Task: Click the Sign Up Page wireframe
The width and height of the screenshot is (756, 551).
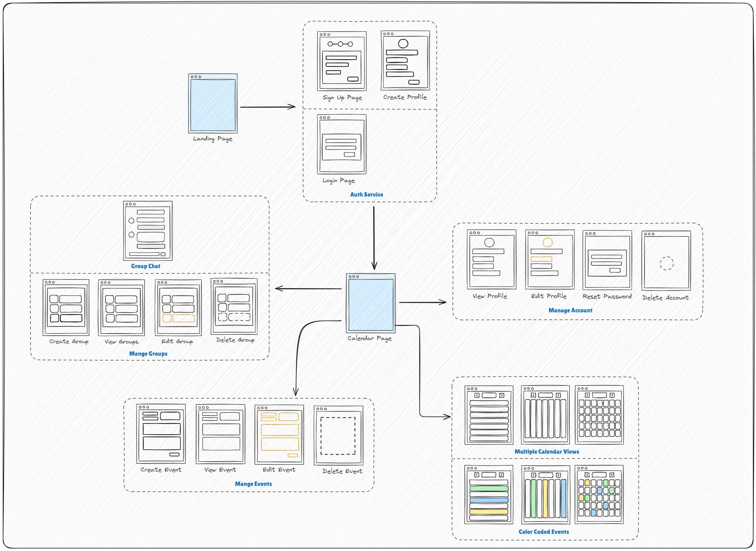Action: (x=342, y=61)
